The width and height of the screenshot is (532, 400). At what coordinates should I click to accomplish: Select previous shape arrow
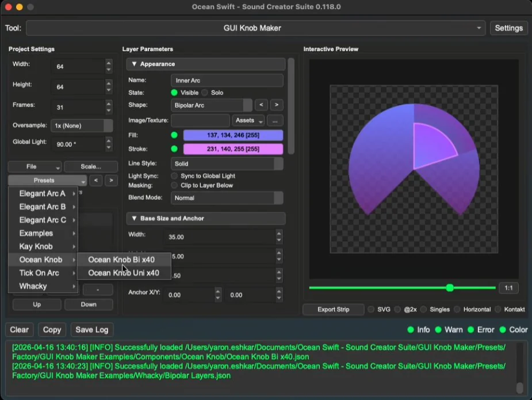tap(261, 105)
